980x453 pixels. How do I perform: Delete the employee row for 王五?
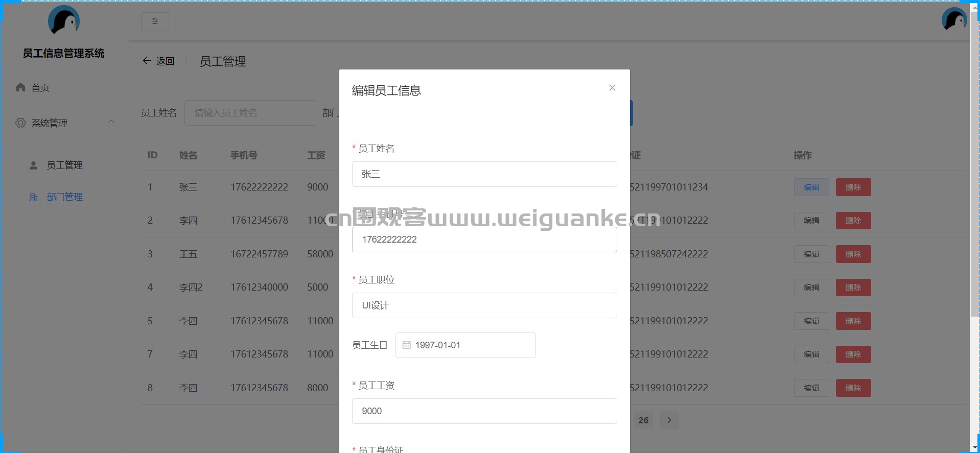click(853, 254)
